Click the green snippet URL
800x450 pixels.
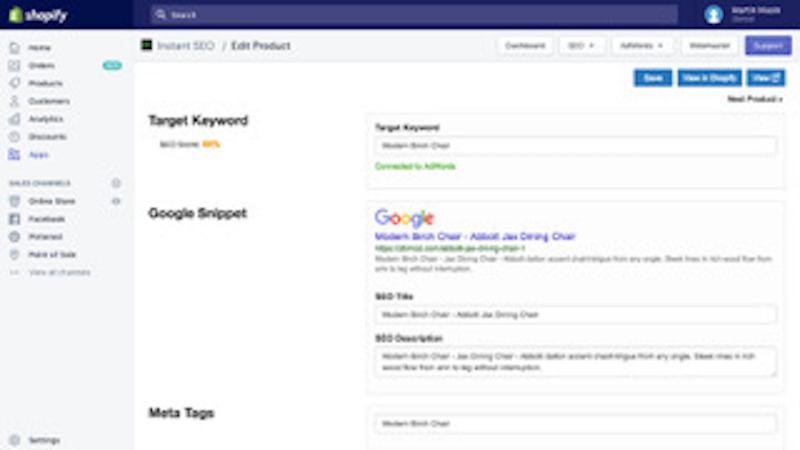[449, 248]
